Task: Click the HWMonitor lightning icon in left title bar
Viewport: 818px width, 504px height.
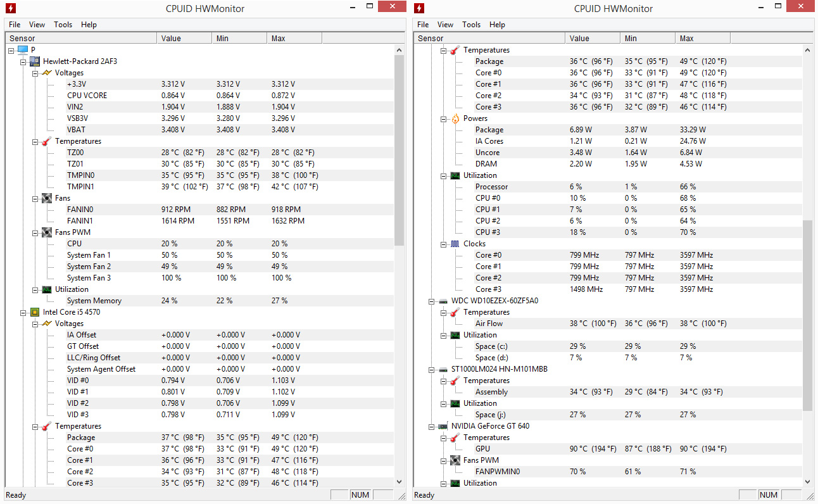Action: (x=11, y=8)
